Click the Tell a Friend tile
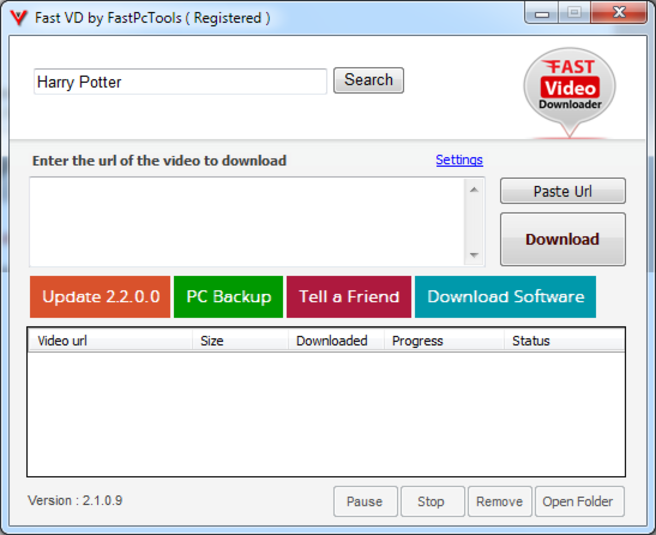 pos(349,297)
